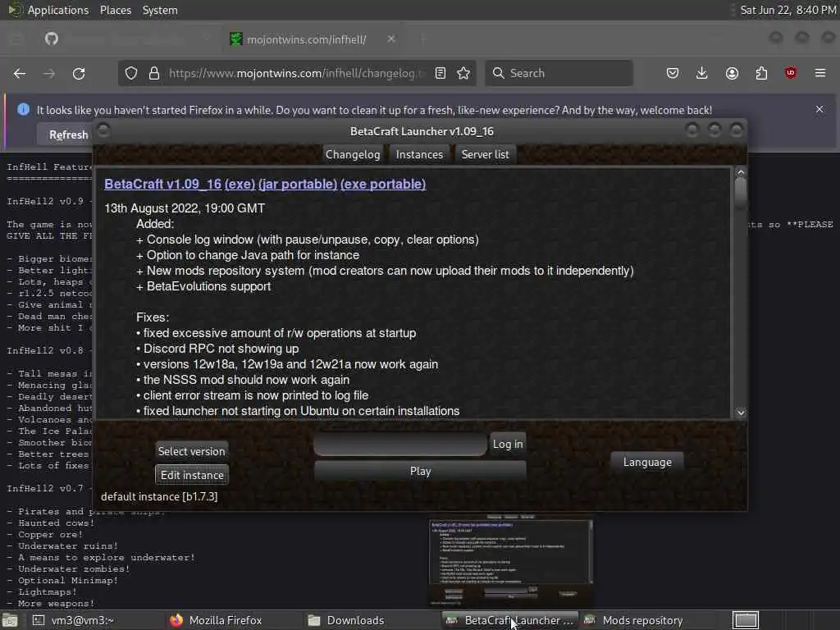Screen dimensions: 840x630
Task: Switch to the Instances tab
Action: (419, 155)
